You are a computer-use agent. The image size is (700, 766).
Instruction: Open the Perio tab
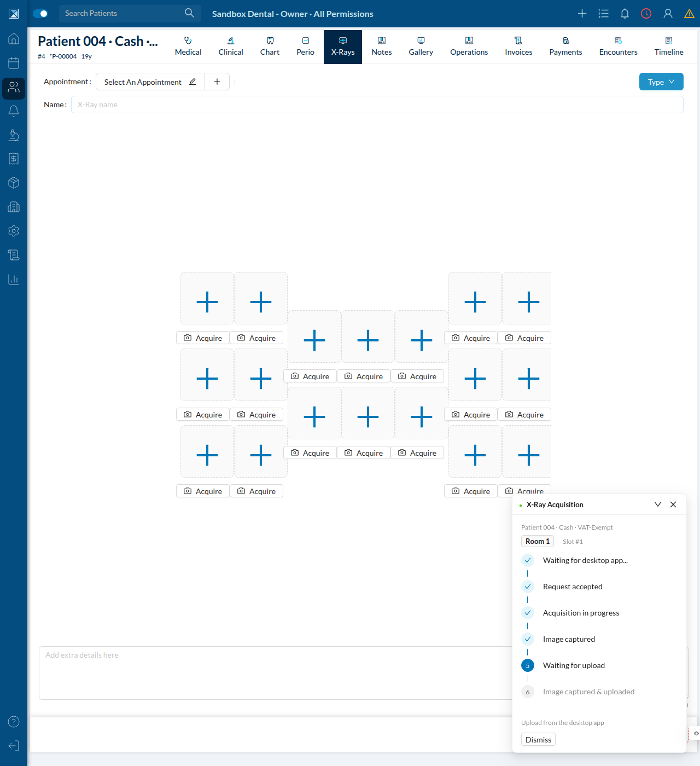[x=305, y=47]
